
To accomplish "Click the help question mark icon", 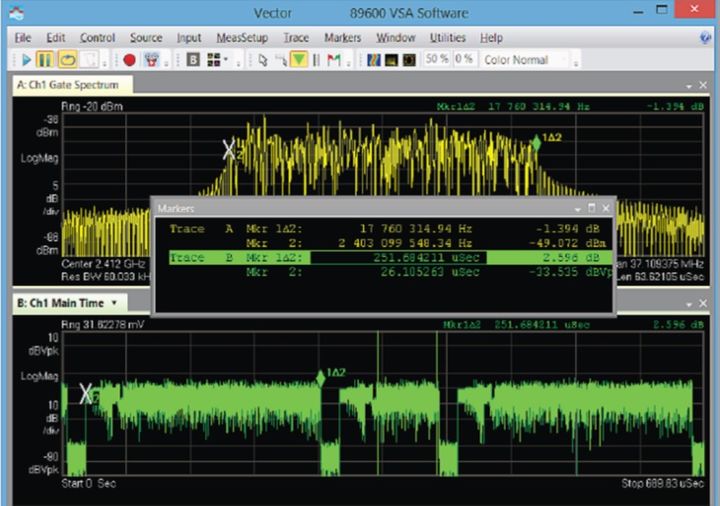I will click(706, 38).
